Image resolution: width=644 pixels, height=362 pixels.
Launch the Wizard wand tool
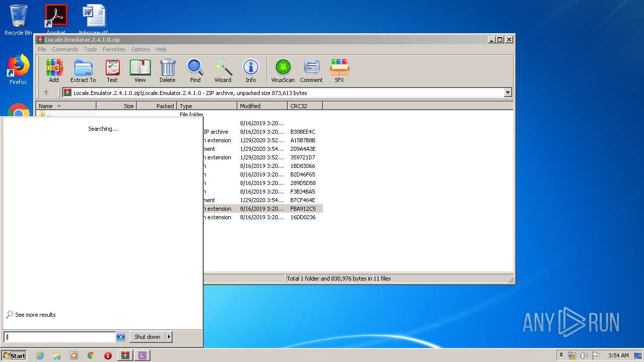tap(223, 71)
